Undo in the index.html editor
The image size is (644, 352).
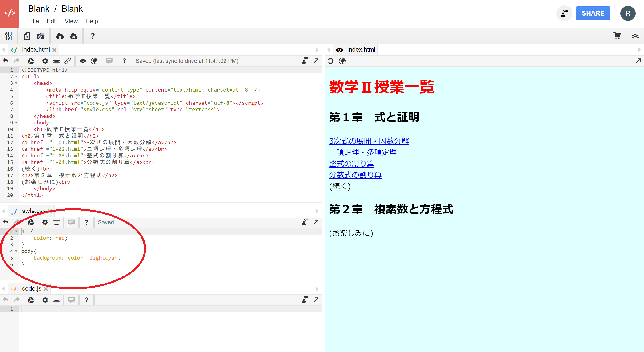click(6, 61)
